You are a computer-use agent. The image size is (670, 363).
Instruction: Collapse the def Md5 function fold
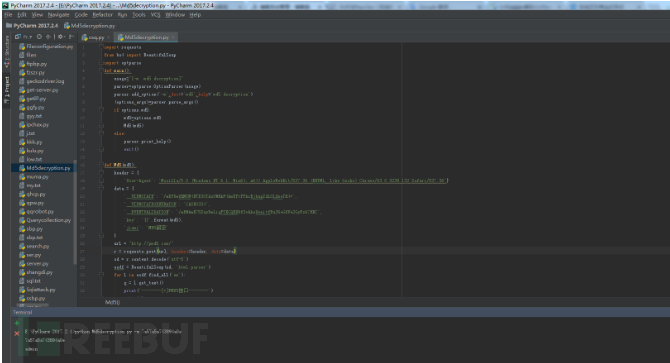[102, 165]
